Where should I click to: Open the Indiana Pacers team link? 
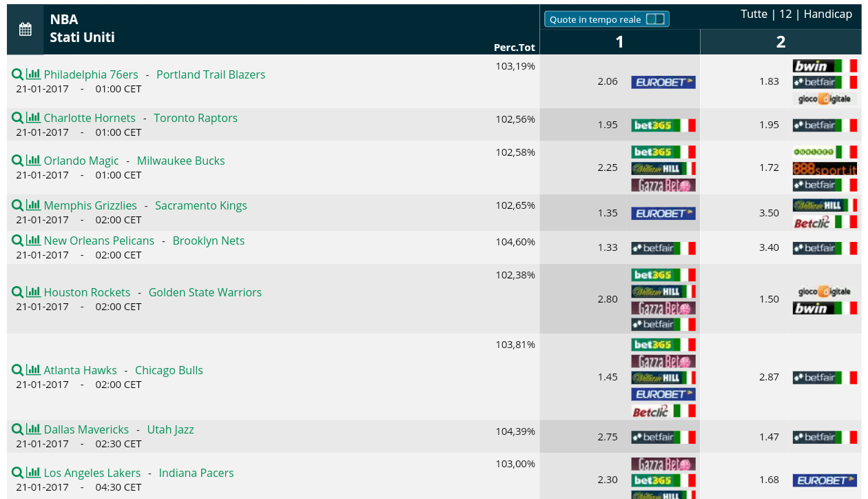coord(196,473)
